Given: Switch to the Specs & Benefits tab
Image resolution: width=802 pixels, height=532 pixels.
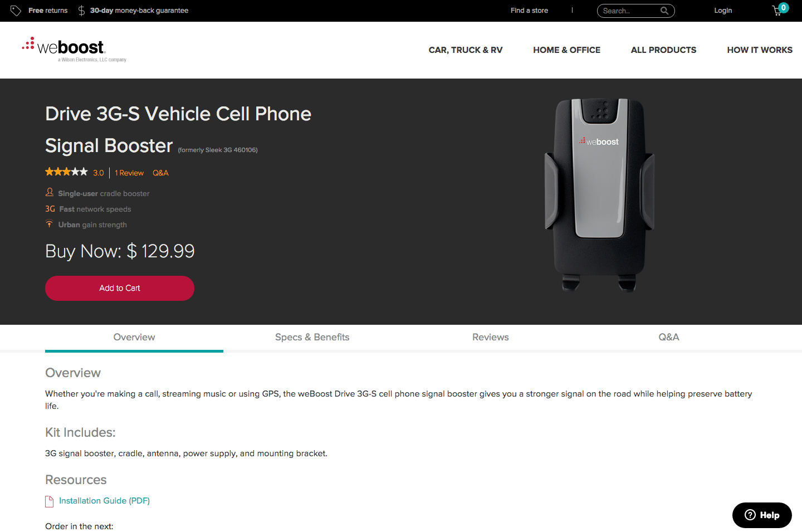Looking at the screenshot, I should [312, 337].
